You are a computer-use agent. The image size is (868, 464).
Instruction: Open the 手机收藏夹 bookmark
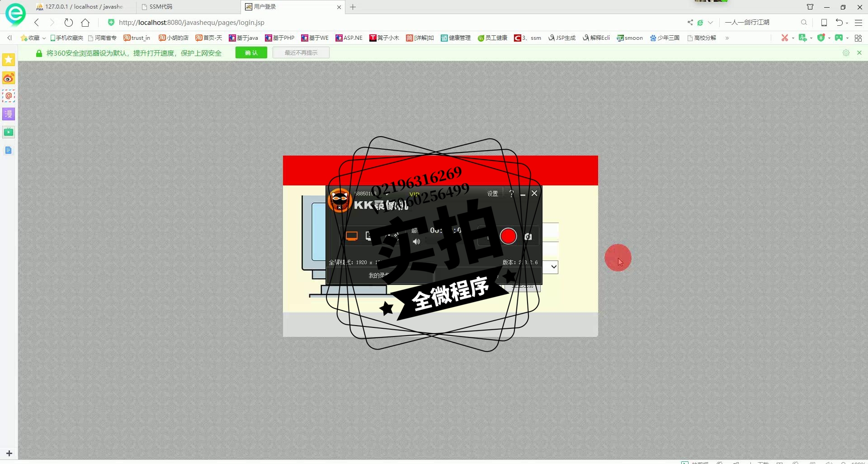(x=66, y=38)
